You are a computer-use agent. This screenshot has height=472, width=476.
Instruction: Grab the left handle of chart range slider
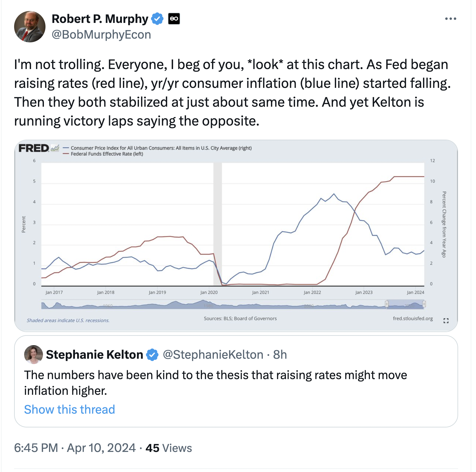tap(387, 304)
